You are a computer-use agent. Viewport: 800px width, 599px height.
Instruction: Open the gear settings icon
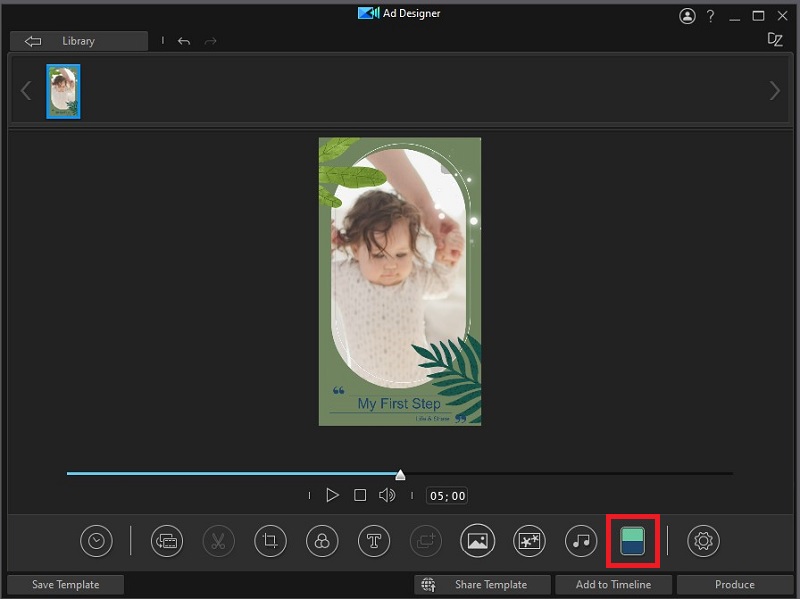[703, 541]
